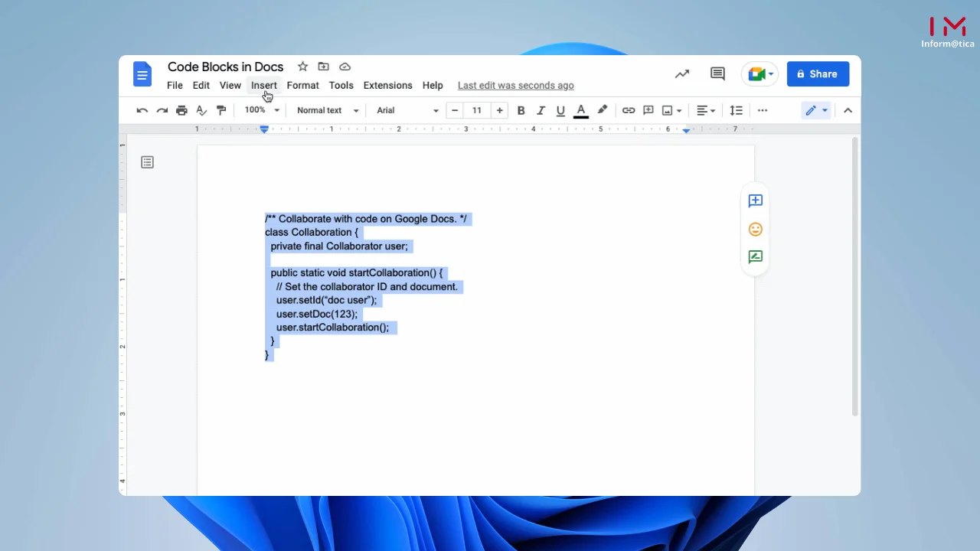Click the More options ellipsis icon
The image size is (980, 551).
pyautogui.click(x=763, y=110)
